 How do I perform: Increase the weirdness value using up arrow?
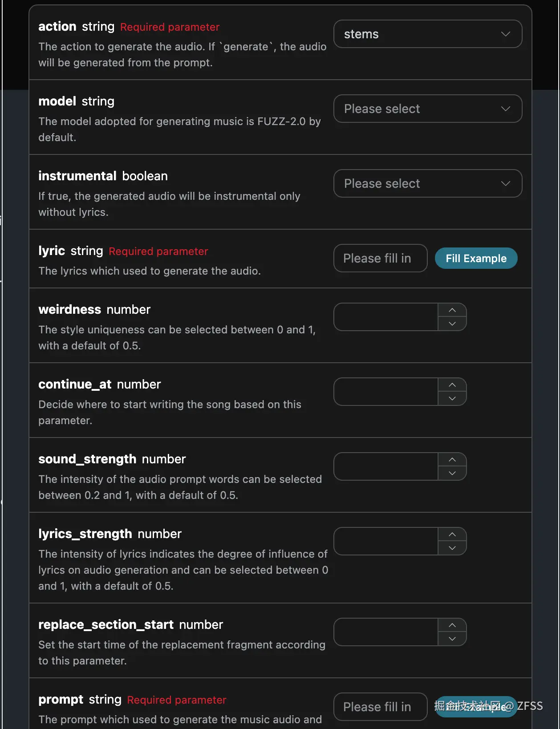(452, 310)
